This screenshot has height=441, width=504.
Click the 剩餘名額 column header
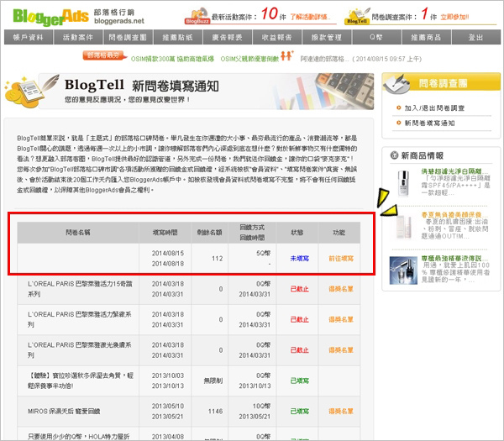pos(209,233)
